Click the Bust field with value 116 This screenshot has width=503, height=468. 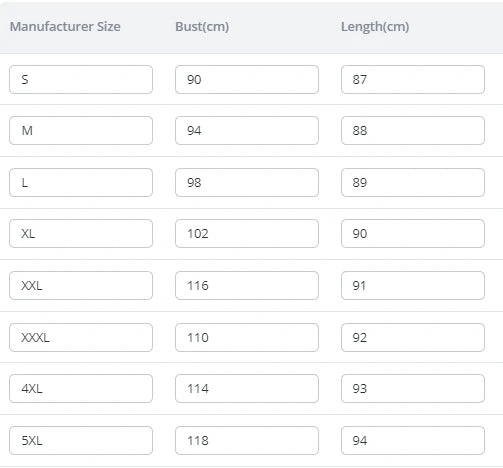[x=247, y=285]
